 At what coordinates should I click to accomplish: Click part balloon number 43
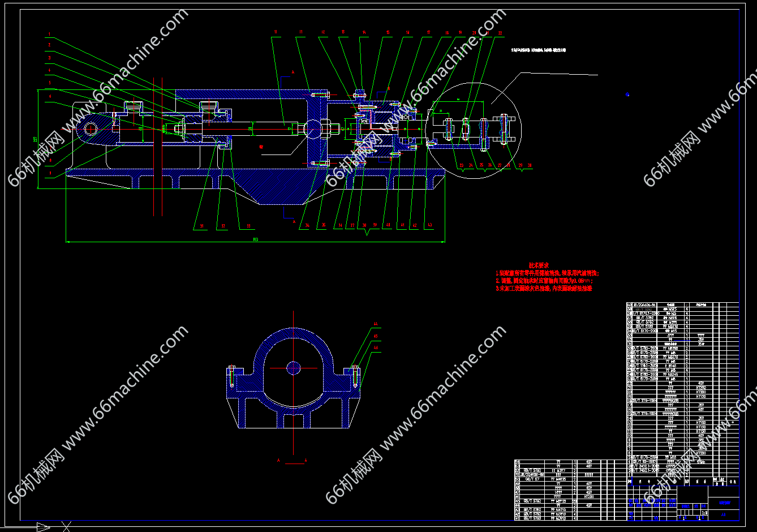coord(429,225)
